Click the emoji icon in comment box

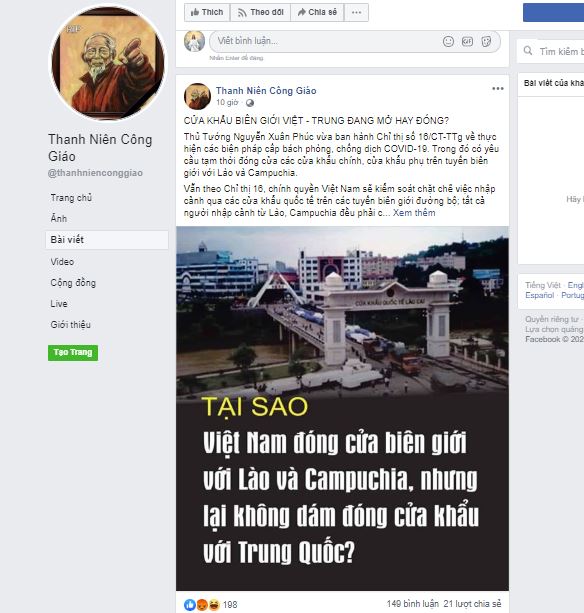448,41
